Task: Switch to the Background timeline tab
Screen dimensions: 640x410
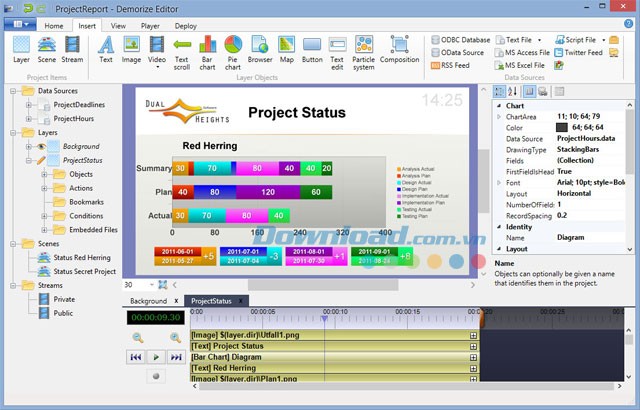Action: [x=148, y=300]
